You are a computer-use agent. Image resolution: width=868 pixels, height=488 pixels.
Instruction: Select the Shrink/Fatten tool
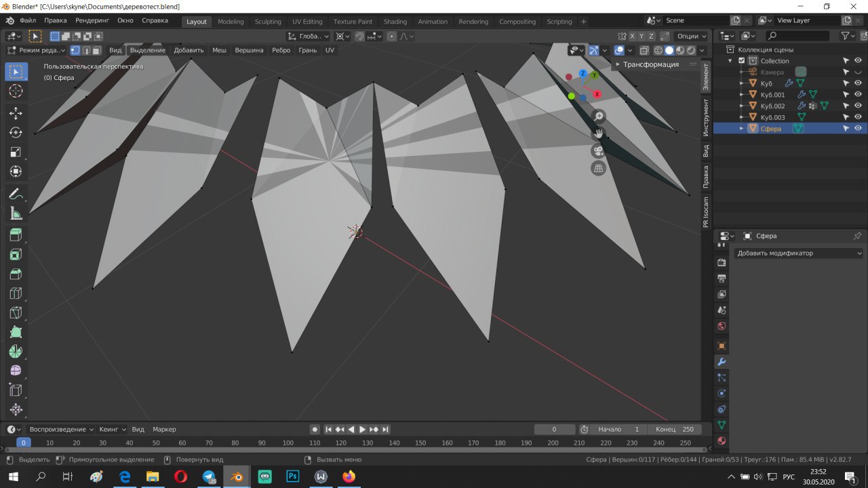tap(16, 409)
